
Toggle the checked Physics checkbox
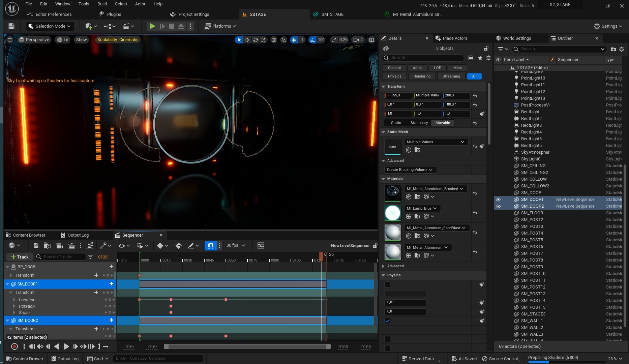pyautogui.click(x=387, y=321)
